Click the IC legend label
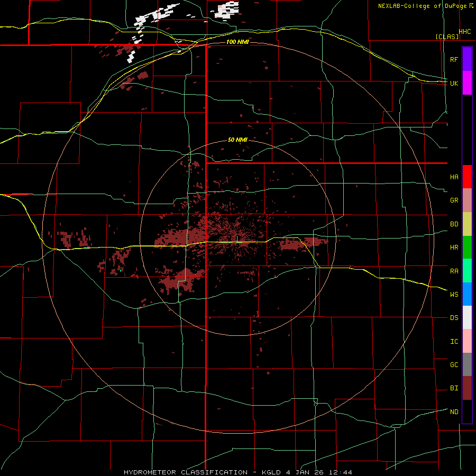 tap(454, 341)
